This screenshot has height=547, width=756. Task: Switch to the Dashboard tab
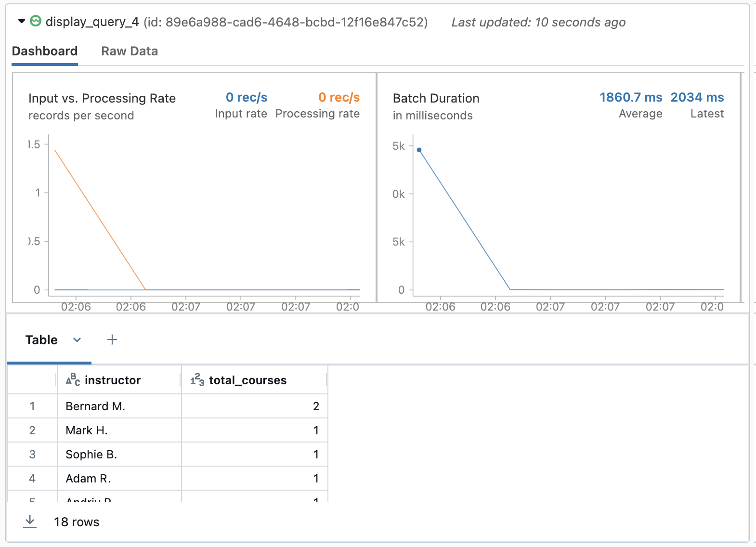pos(45,51)
